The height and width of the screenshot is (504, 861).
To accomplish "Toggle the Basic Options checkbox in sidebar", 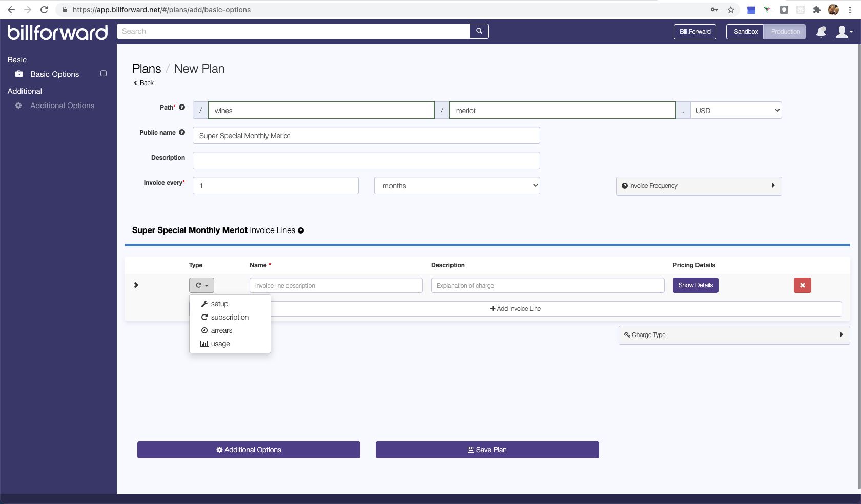I will [x=104, y=74].
